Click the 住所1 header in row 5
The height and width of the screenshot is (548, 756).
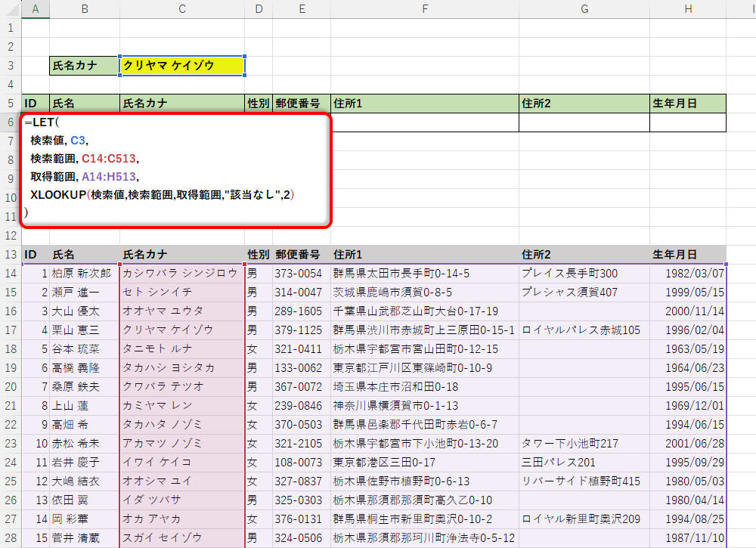424,104
